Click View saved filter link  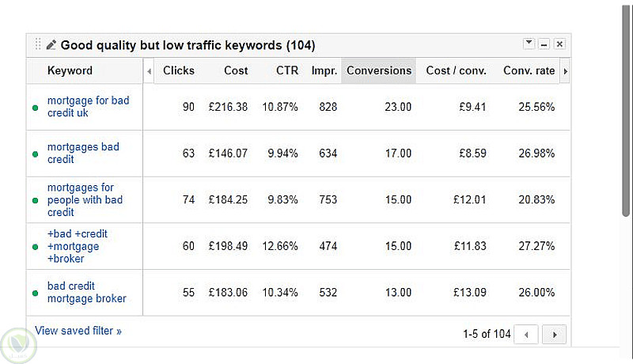(x=78, y=331)
